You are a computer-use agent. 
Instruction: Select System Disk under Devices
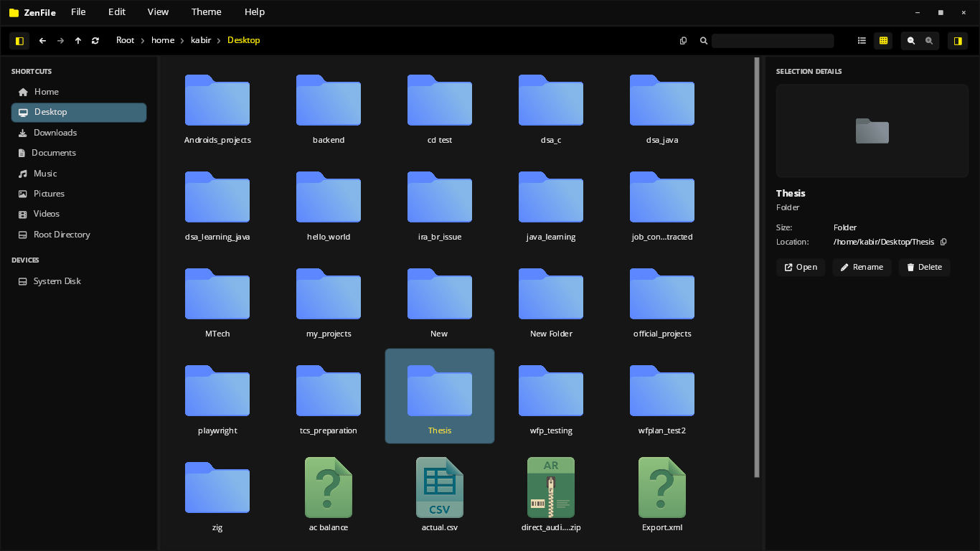(x=79, y=281)
